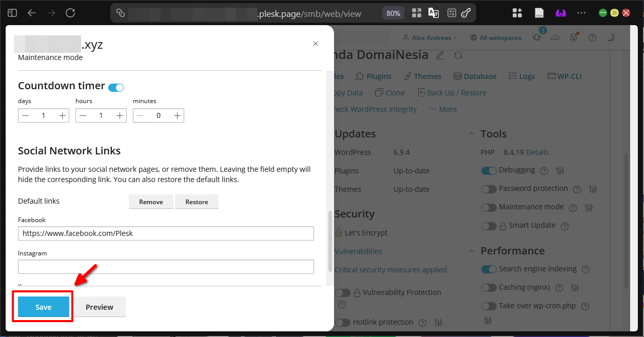Decrease days with the minus button
Screen dimensions: 644x337
pyautogui.click(x=26, y=116)
